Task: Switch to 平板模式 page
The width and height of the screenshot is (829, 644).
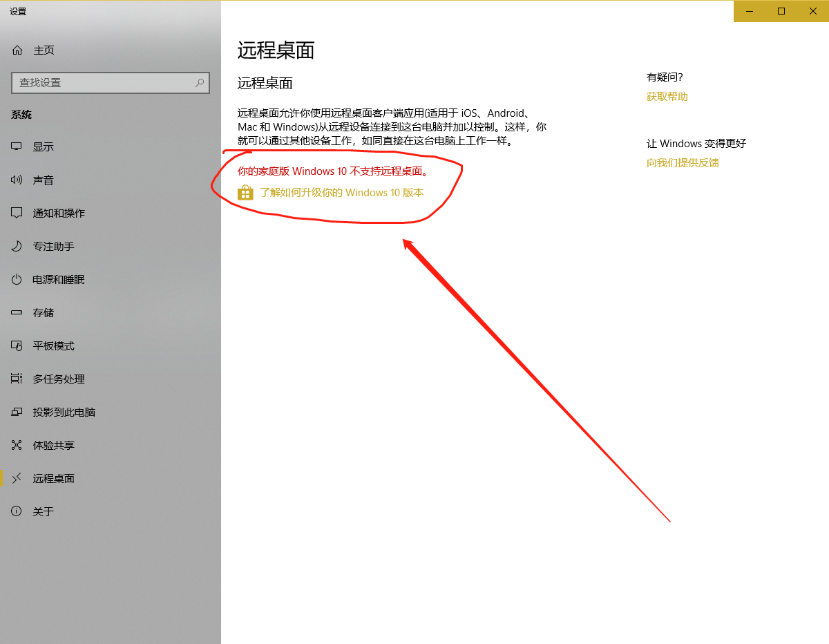Action: click(x=111, y=346)
